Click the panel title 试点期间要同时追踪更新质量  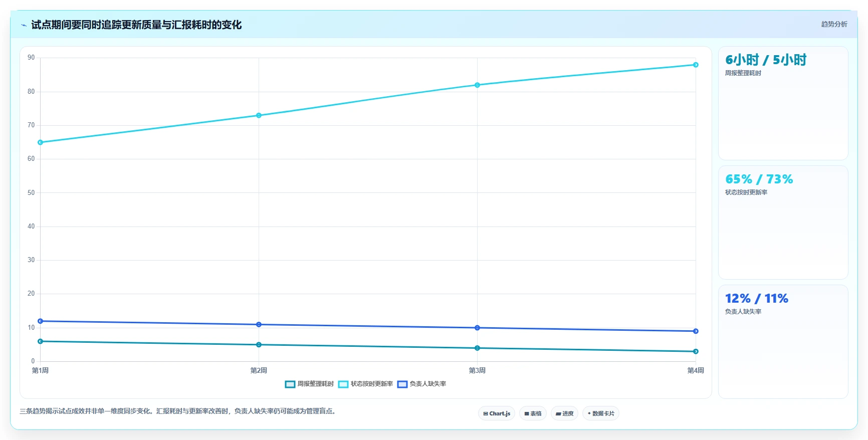click(136, 25)
